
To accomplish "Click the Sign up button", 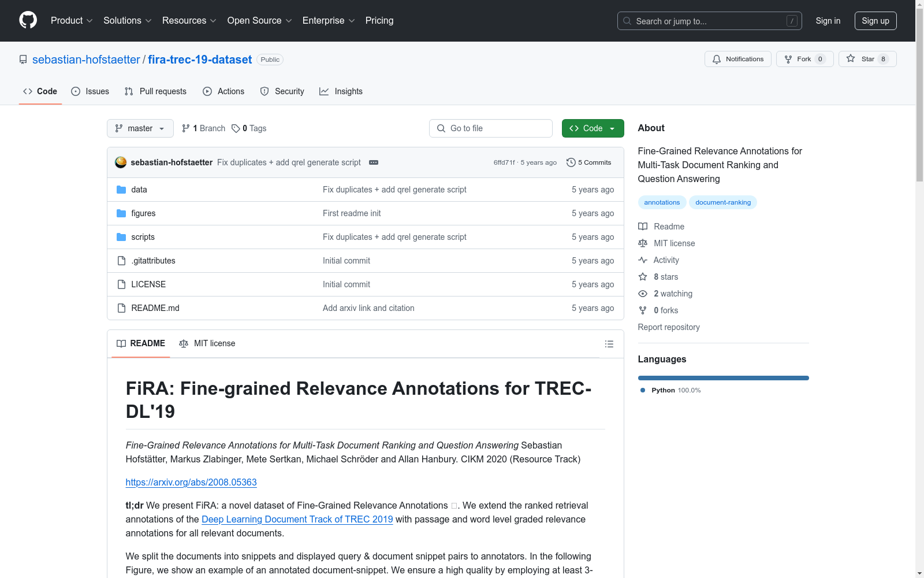I will [x=875, y=21].
